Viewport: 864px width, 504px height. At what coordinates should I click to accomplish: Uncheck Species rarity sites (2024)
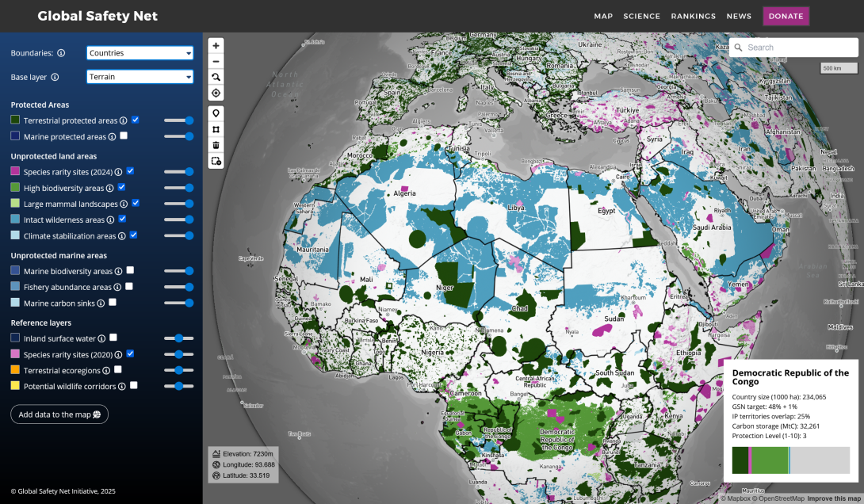tap(130, 170)
